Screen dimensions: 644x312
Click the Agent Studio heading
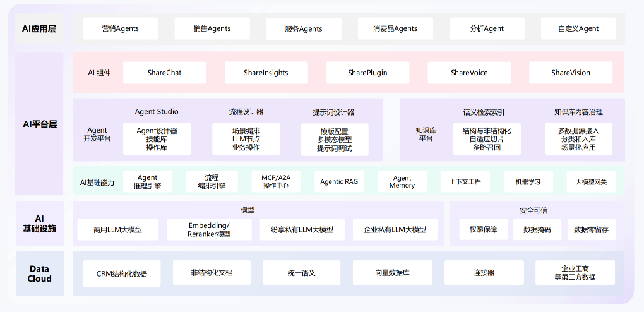(x=157, y=111)
